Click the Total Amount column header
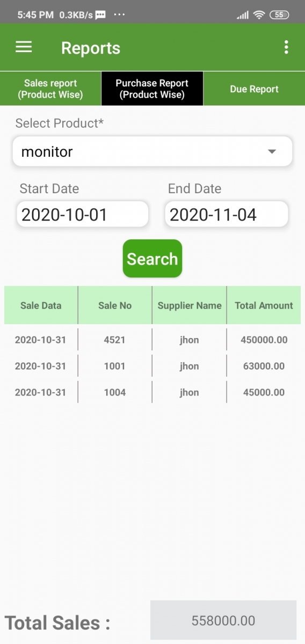Image resolution: width=305 pixels, height=644 pixels. pos(264,305)
